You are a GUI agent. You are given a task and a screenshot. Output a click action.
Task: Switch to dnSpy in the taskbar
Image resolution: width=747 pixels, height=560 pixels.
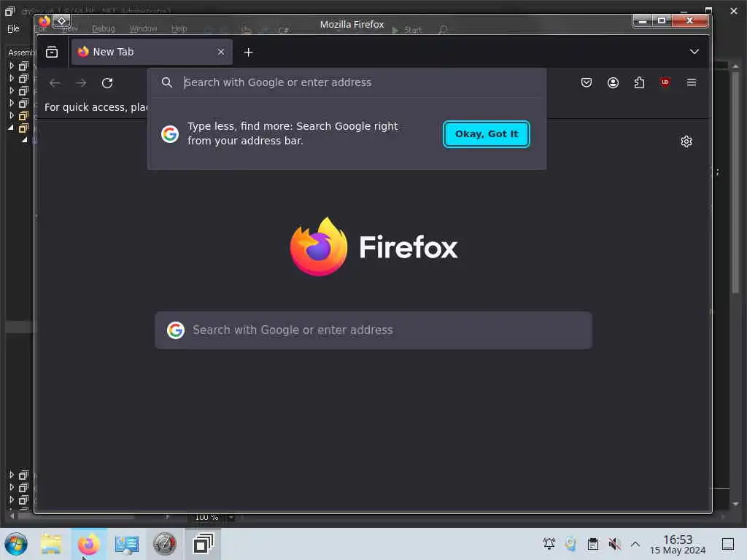click(203, 544)
